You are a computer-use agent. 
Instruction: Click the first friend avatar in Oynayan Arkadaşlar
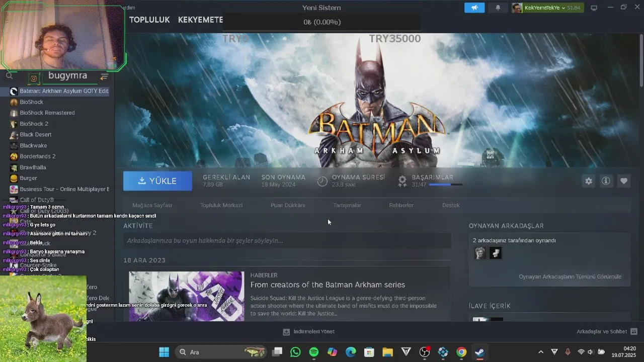click(x=480, y=253)
